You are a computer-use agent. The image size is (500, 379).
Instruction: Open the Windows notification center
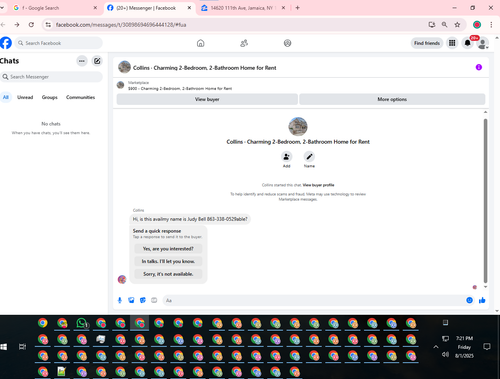pyautogui.click(x=487, y=347)
